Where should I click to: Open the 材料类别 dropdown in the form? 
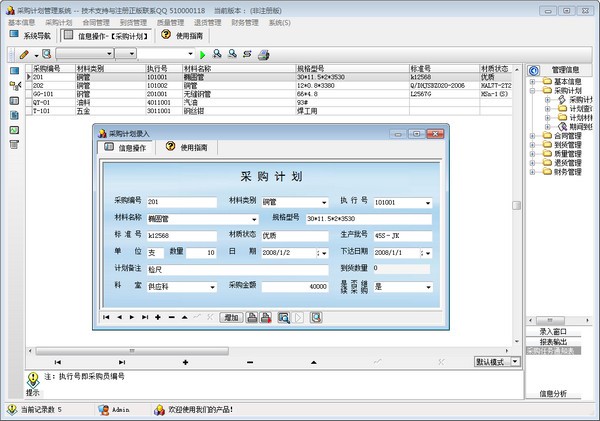pos(323,203)
